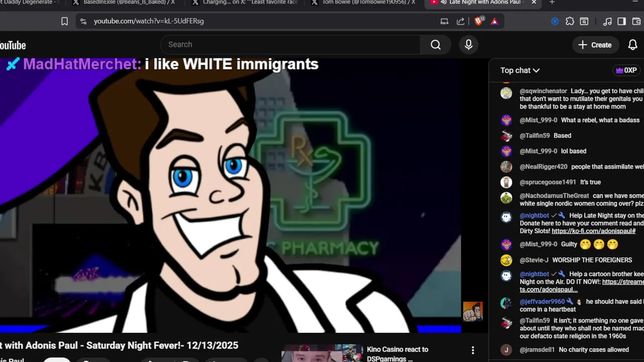The width and height of the screenshot is (644, 362).
Task: Click the address bar URL youtube.com/watch
Action: tap(149, 21)
